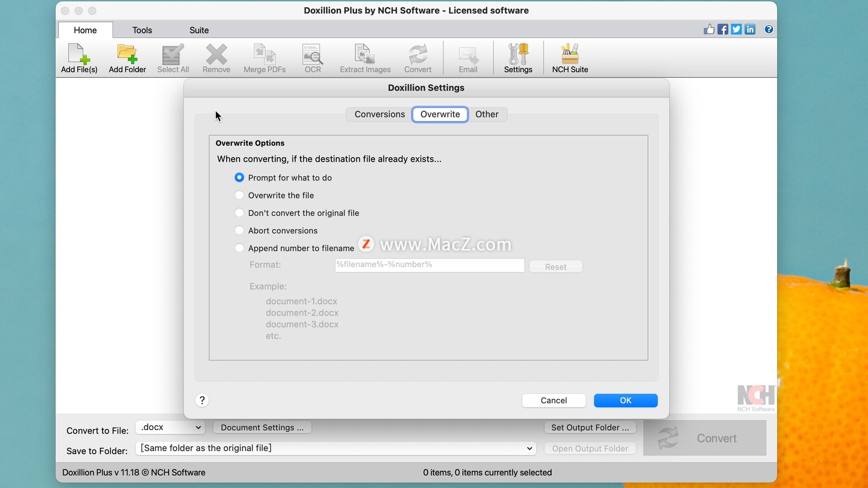Switch to the Tools ribbon tab
This screenshot has width=868, height=488.
coord(142,30)
